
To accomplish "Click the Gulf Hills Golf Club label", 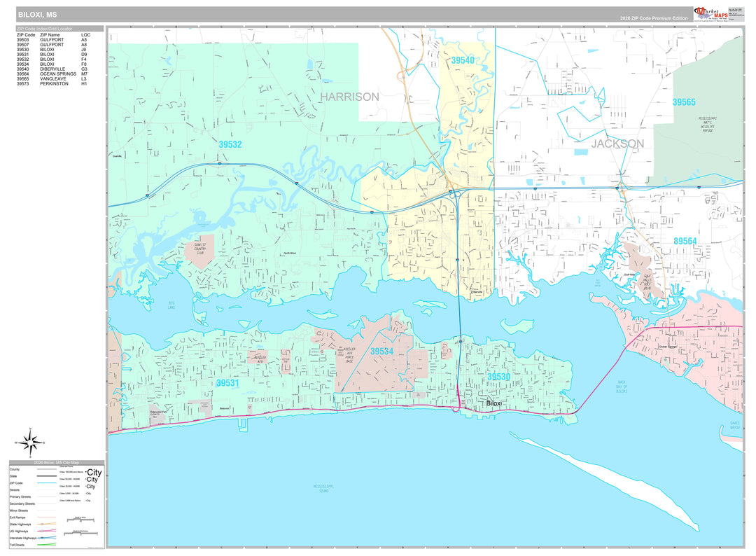I will click(647, 281).
